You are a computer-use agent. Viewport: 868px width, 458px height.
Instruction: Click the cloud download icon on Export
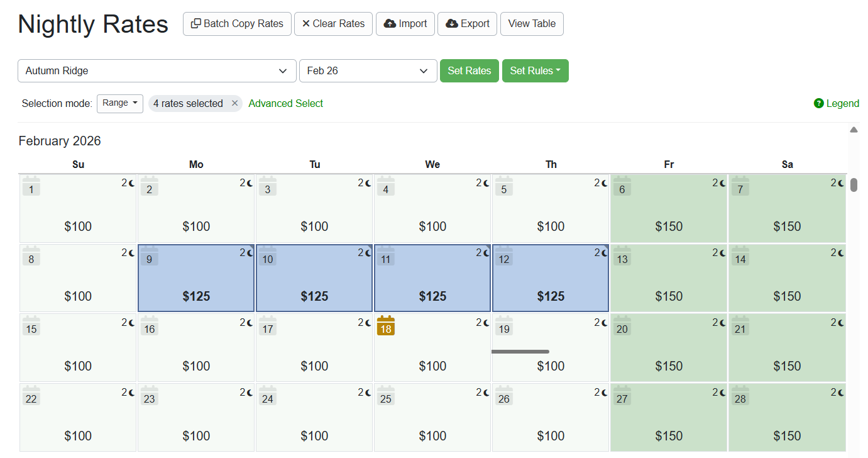pyautogui.click(x=453, y=23)
